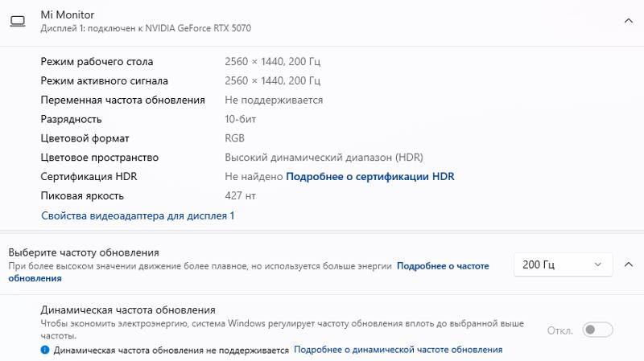This screenshot has height=361, width=644.
Task: Toggle the Динамическая частота обновления switch
Action: tap(597, 330)
